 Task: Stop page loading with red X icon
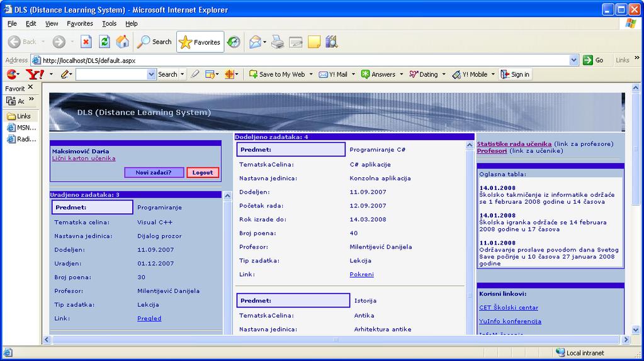pyautogui.click(x=86, y=42)
